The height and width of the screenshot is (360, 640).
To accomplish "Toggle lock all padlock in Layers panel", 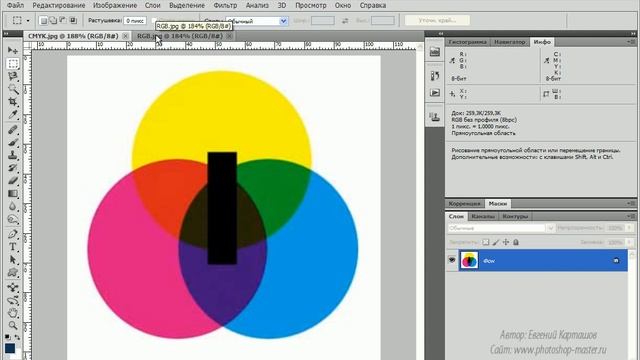I will [x=516, y=242].
